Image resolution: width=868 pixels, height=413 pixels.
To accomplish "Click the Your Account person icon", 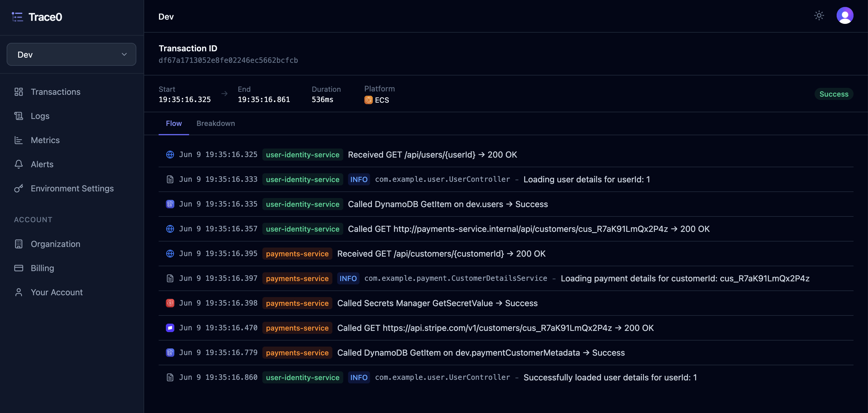I will tap(18, 292).
